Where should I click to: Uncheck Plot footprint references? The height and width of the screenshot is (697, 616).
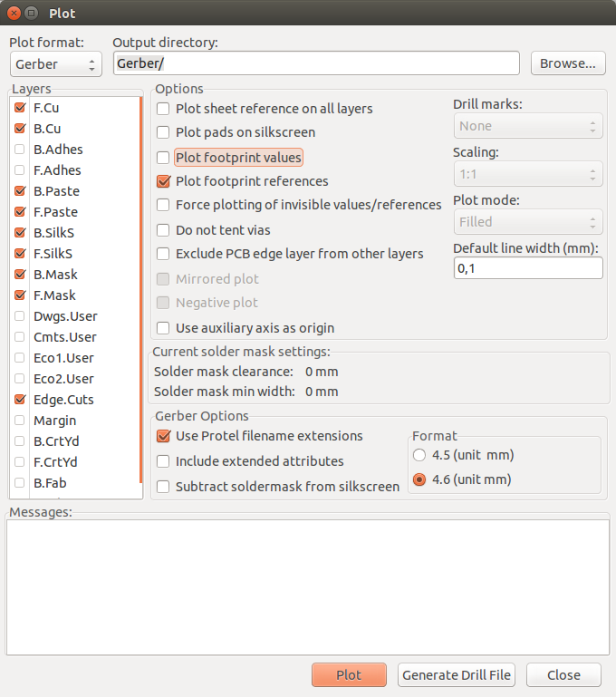[163, 181]
